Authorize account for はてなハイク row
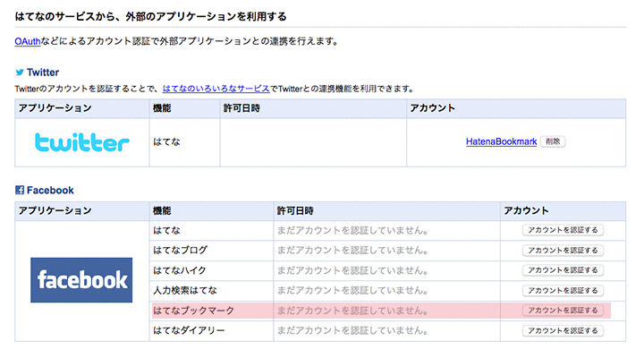Image resolution: width=644 pixels, height=358 pixels. pos(563,270)
